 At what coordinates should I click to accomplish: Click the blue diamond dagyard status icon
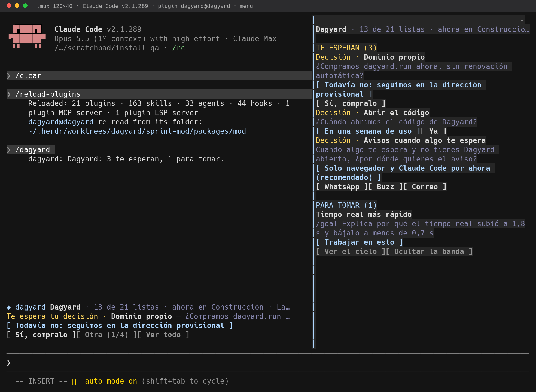point(9,307)
